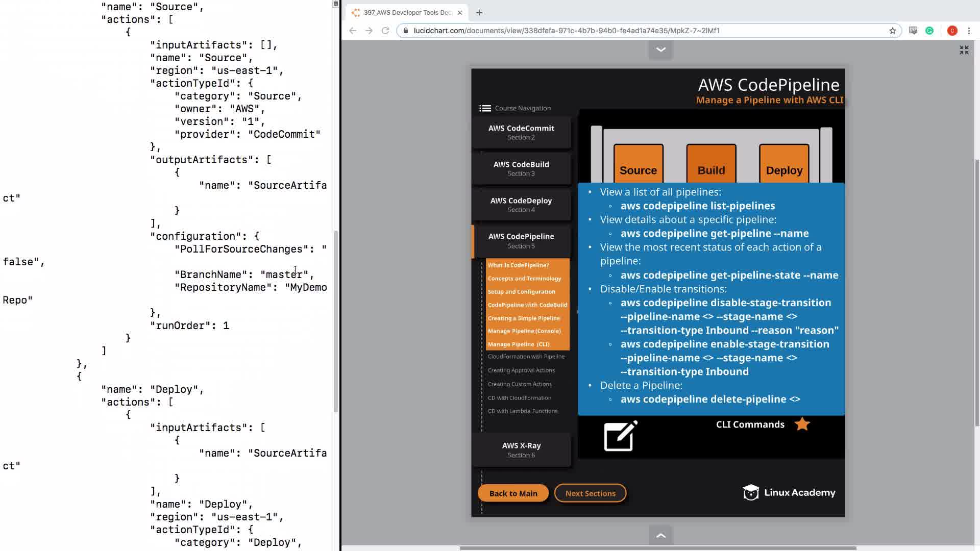This screenshot has height=551, width=980.
Task: Select CloudFormation with Pipeline lesson
Action: point(526,357)
